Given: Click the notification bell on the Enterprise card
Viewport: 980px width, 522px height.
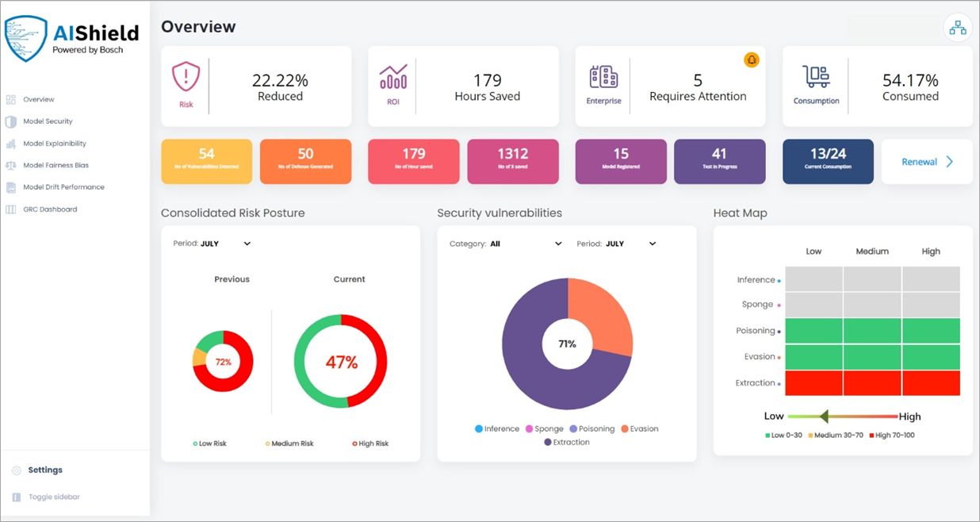Looking at the screenshot, I should coord(752,59).
